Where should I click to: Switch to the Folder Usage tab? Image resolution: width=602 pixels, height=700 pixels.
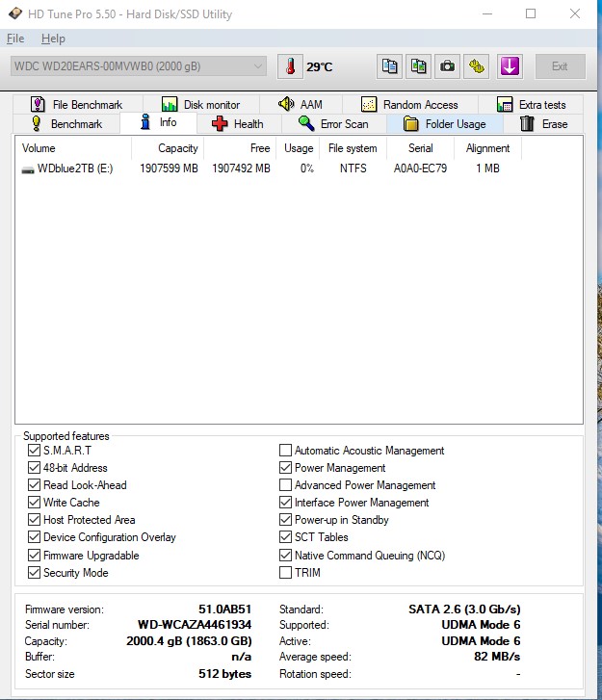coord(445,123)
